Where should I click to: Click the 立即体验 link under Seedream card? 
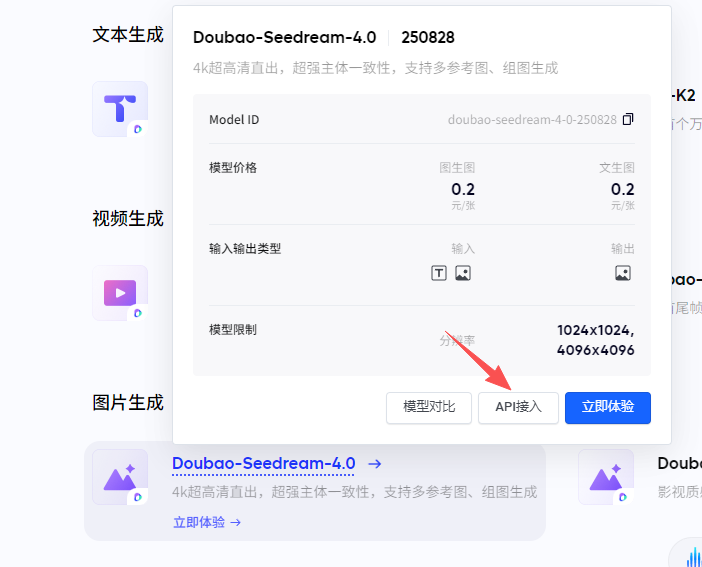click(207, 522)
